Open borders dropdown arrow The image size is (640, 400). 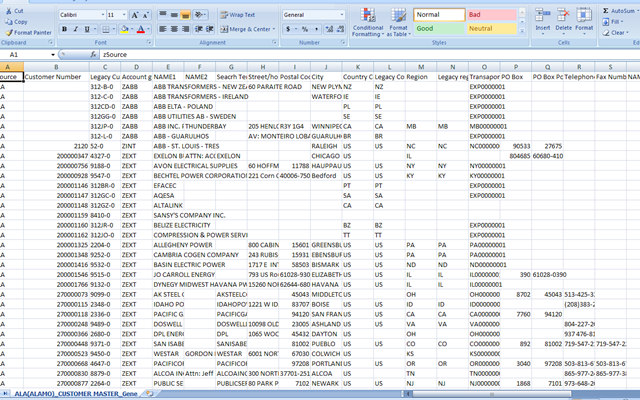click(x=113, y=29)
